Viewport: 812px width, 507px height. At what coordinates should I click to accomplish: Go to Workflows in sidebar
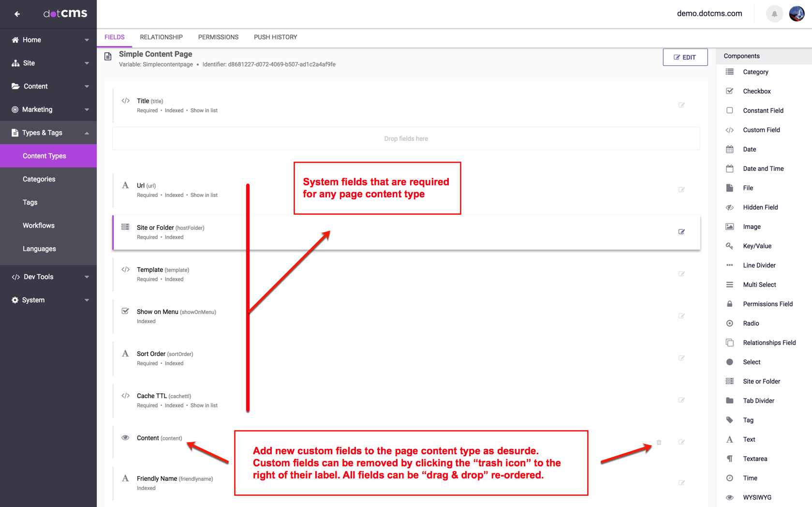click(x=39, y=225)
